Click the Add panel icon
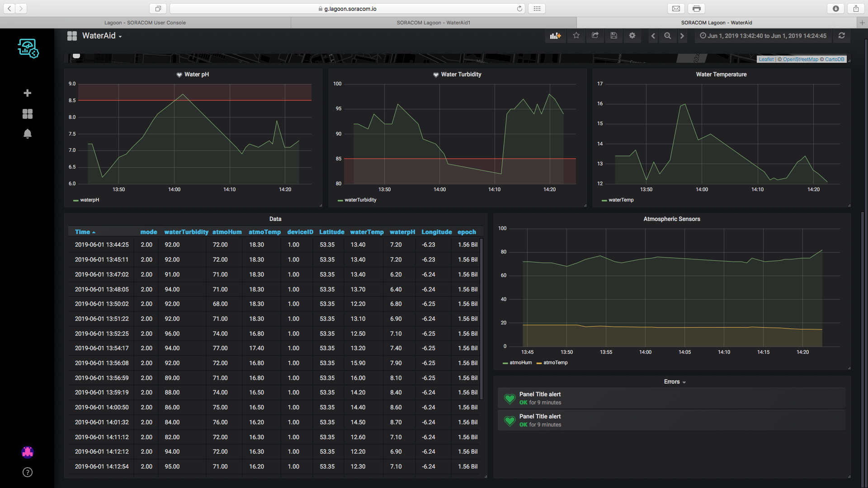Viewport: 868px width, 488px height. point(555,36)
